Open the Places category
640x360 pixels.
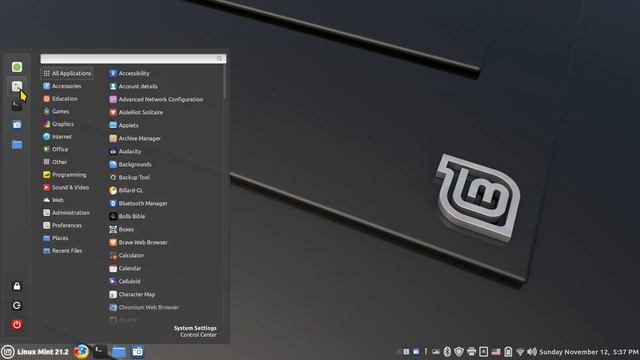point(56,238)
